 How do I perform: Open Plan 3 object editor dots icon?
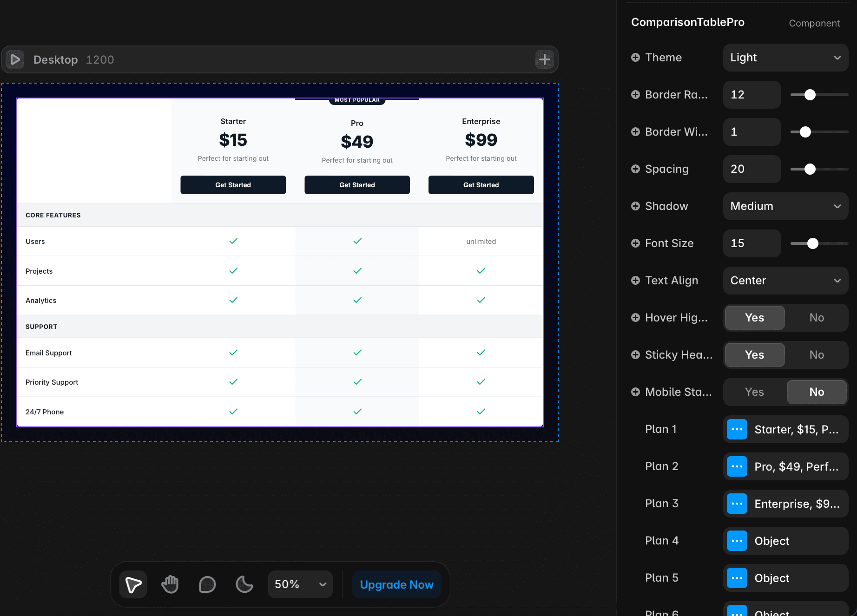click(x=737, y=504)
